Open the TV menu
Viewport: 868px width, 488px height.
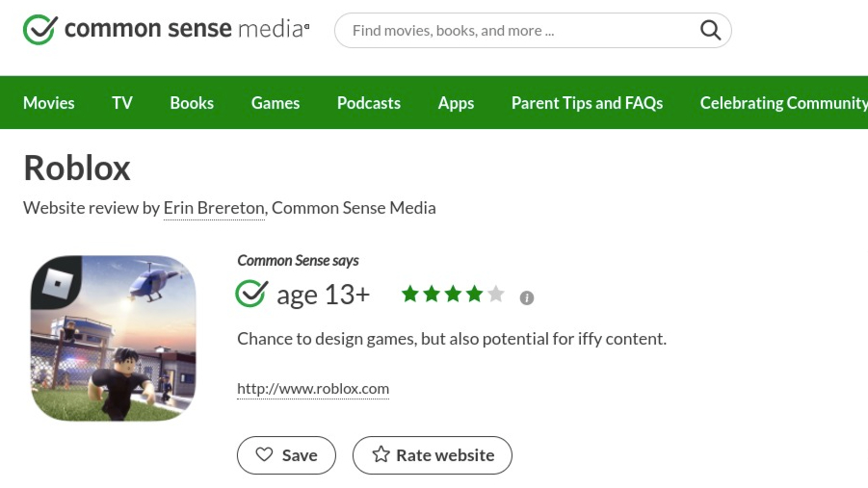pos(122,103)
